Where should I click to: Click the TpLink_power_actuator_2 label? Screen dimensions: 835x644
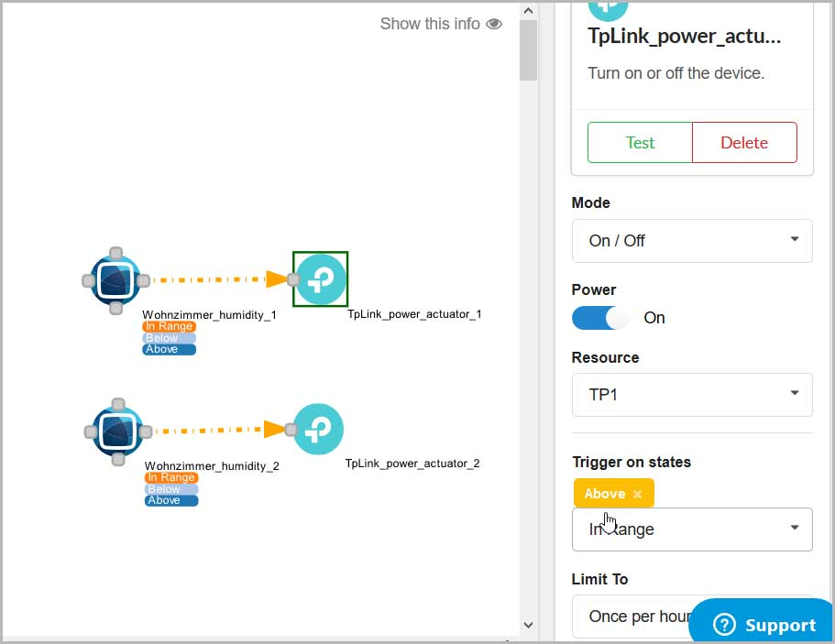[x=412, y=464]
